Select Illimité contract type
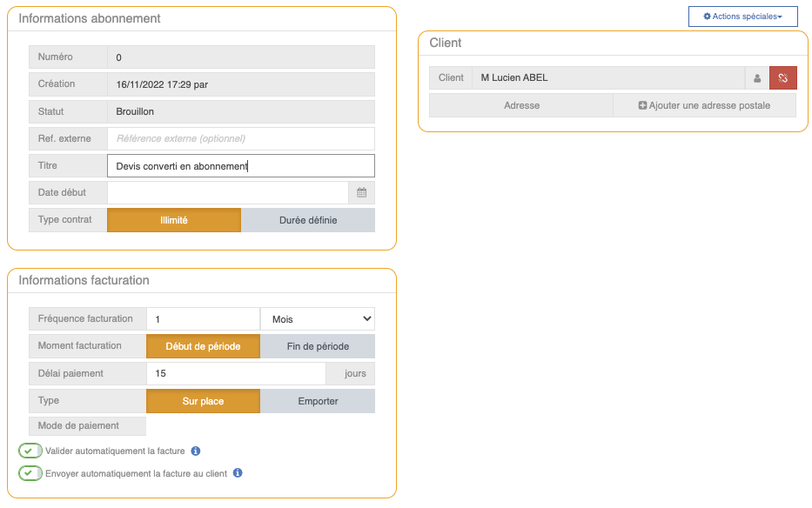 174,220
